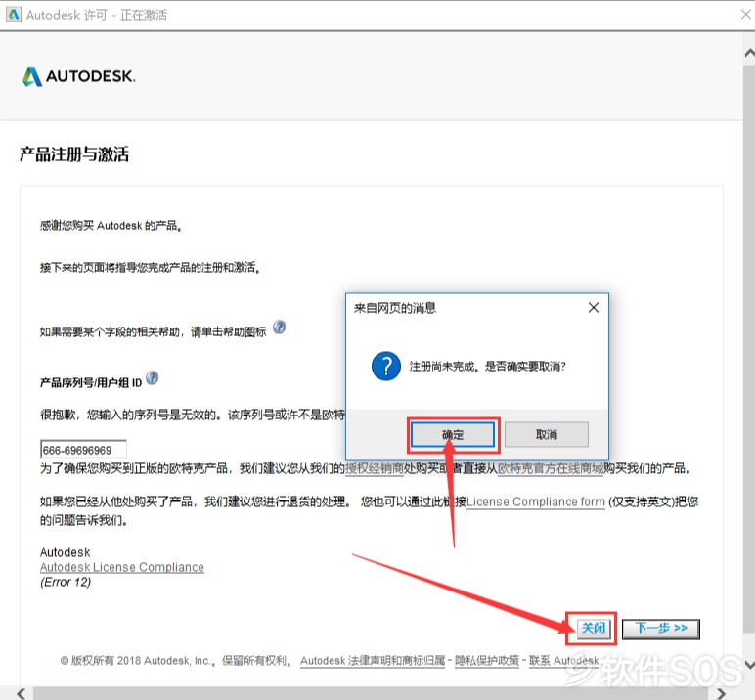
Task: Click the 关闭 button
Action: [x=594, y=628]
